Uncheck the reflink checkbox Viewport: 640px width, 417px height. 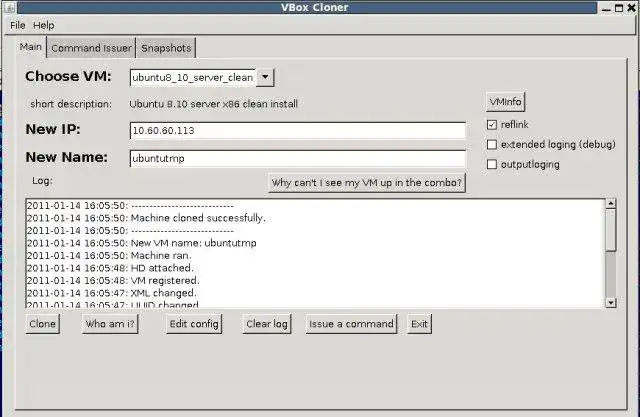pos(492,124)
